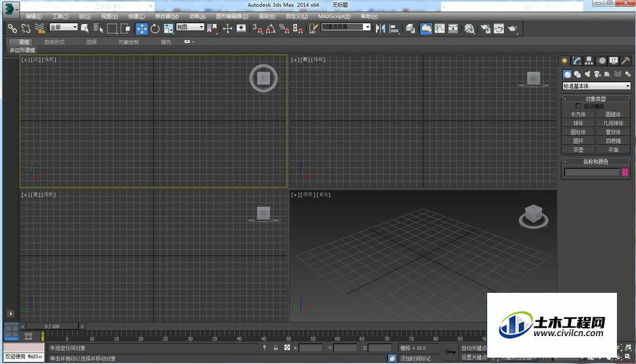Screen dimensions: 636x364
Task: Click the 圆锥体 cone button
Action: [x=613, y=114]
